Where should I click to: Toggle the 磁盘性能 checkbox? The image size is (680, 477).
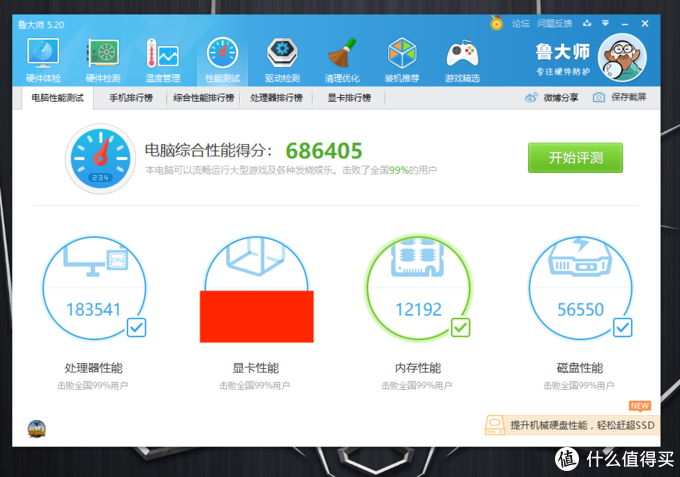coord(623,328)
